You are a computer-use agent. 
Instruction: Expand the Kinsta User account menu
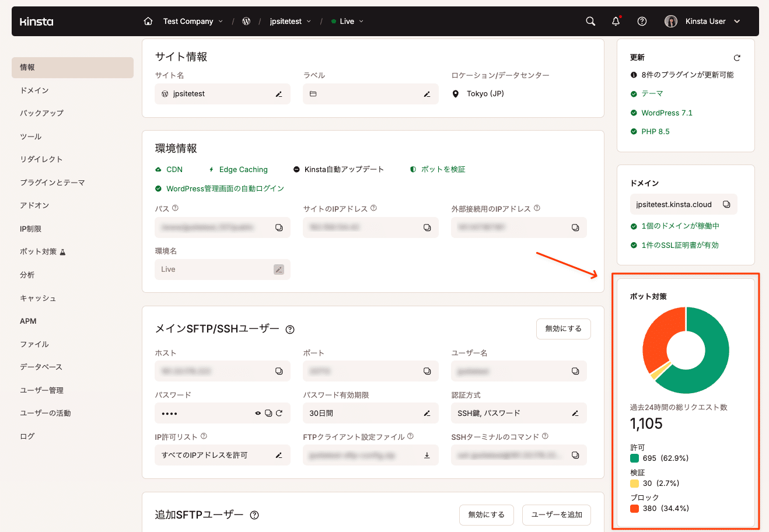click(x=737, y=22)
